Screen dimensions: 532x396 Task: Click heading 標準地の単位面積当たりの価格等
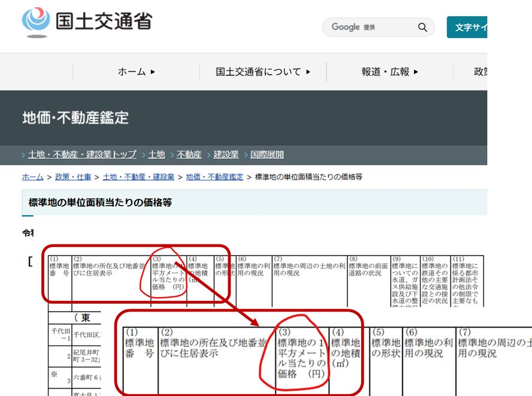point(100,202)
